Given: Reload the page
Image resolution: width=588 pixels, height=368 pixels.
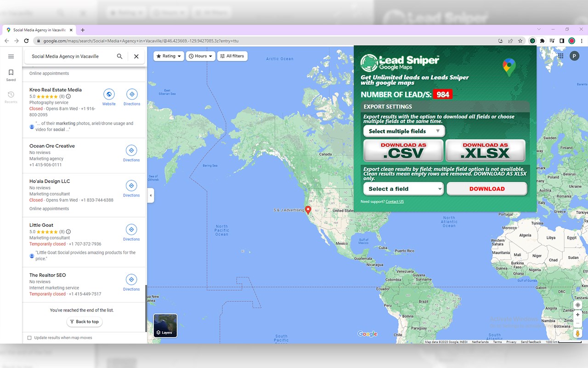Looking at the screenshot, I should 26,41.
